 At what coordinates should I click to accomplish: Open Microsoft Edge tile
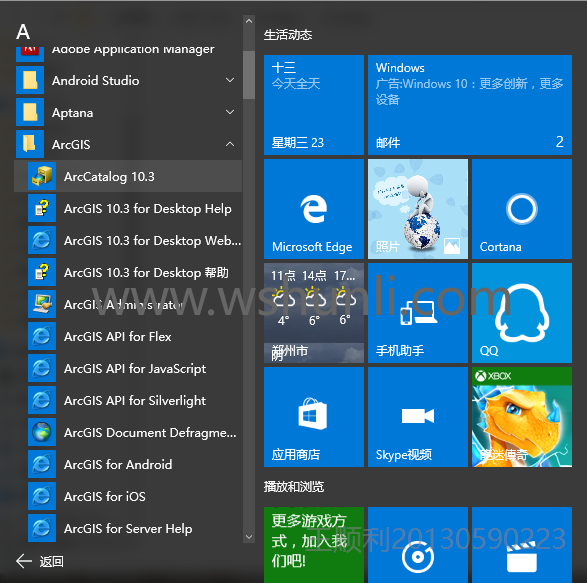click(314, 209)
